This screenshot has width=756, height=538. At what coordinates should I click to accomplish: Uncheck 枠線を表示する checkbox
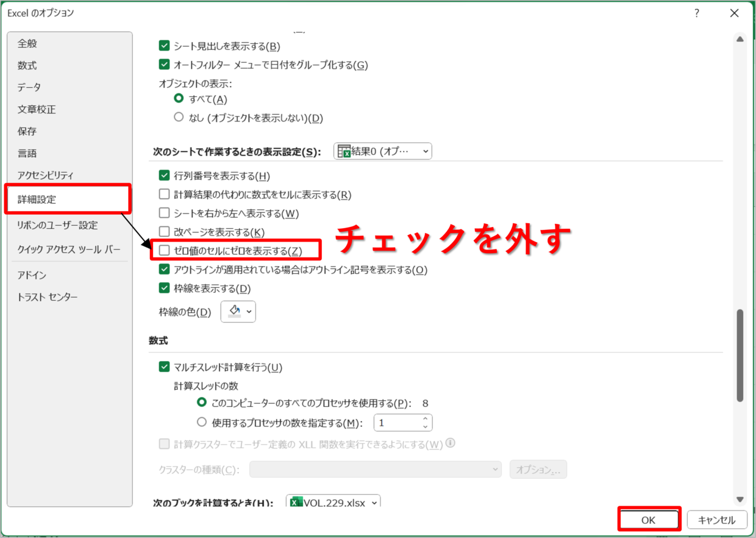click(164, 288)
